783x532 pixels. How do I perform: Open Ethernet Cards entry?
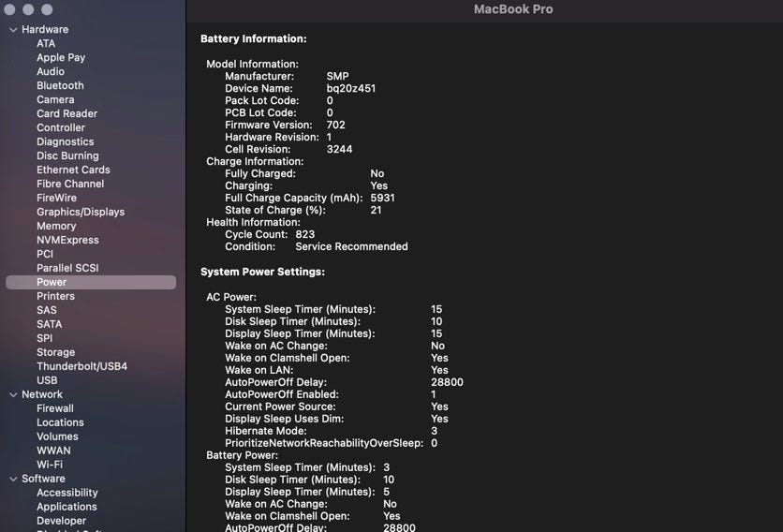tap(73, 170)
